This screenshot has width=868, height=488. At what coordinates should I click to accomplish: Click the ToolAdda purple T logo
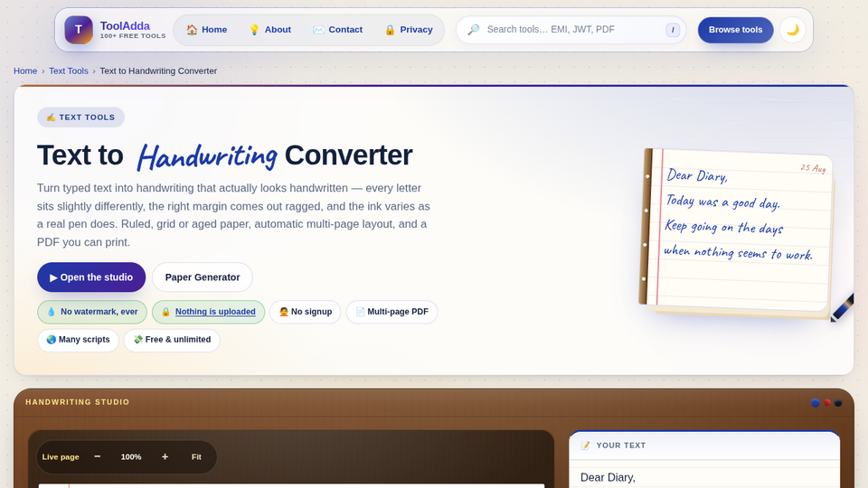79,30
